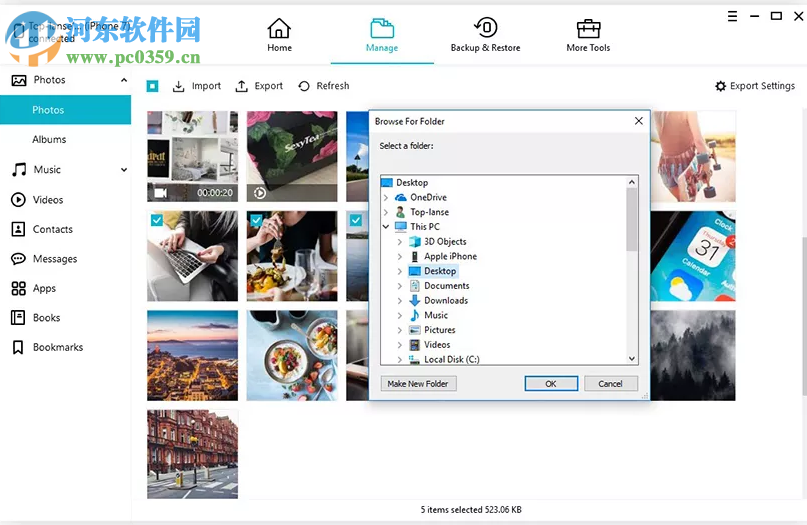Select the red brick building thumbnail
Screen dimensions: 807x525
(x=192, y=454)
